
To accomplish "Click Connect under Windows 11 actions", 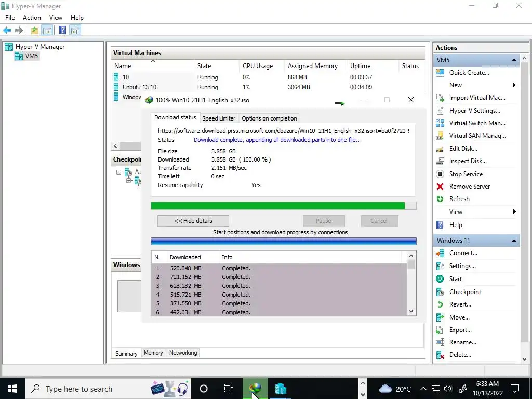I will pos(463,253).
